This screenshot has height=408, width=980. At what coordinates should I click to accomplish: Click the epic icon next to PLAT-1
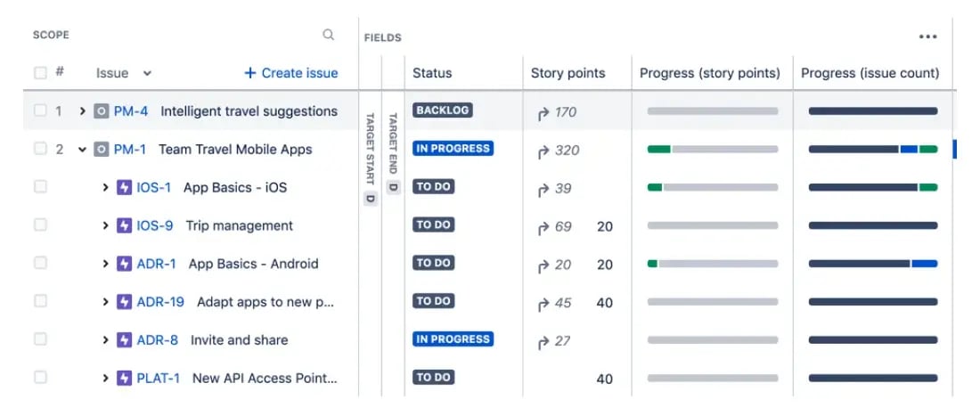tap(125, 379)
